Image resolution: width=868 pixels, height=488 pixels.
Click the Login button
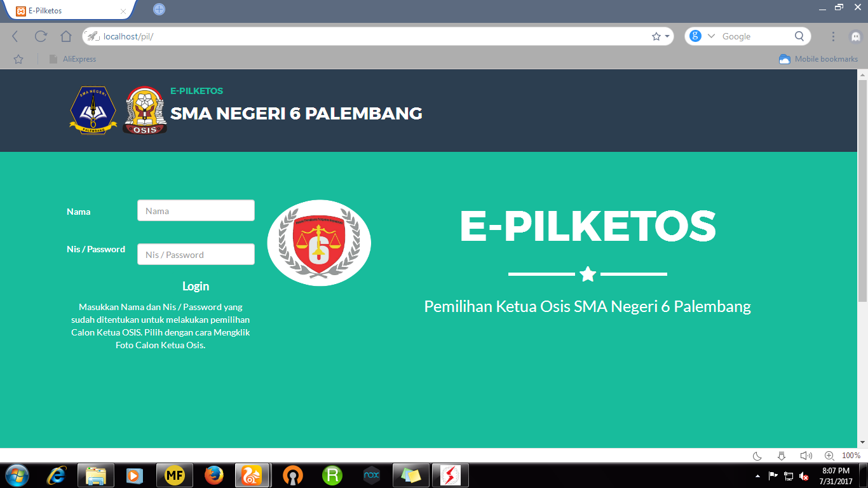195,286
